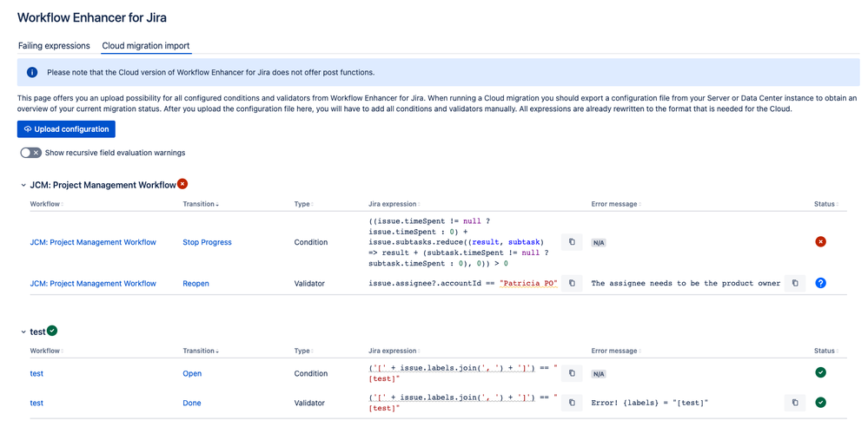Click the Upload configuration button
Screen dimensions: 868x427
click(x=66, y=128)
